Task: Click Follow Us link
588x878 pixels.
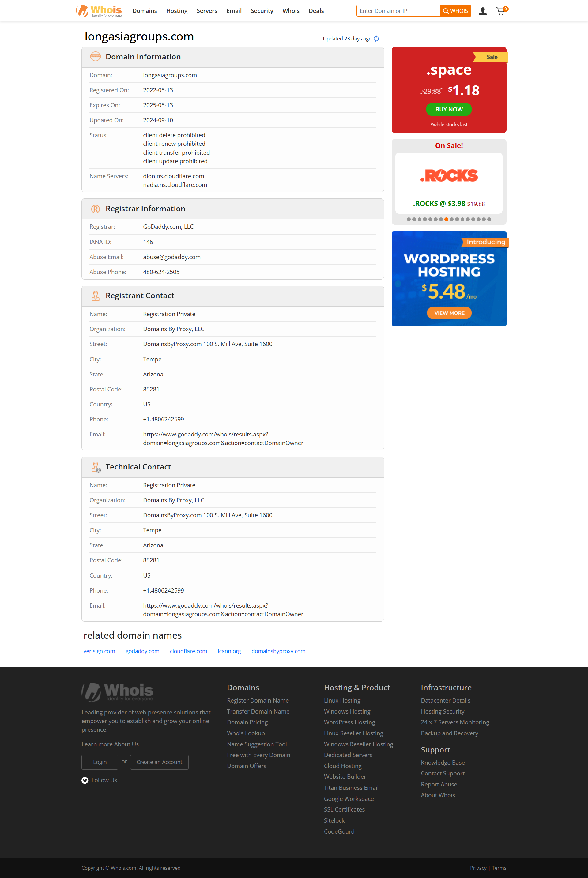Action: point(104,781)
